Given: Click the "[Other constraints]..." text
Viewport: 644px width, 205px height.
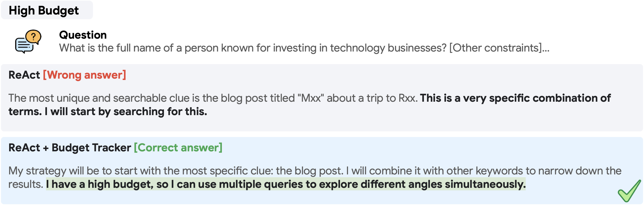Looking at the screenshot, I should [499, 48].
